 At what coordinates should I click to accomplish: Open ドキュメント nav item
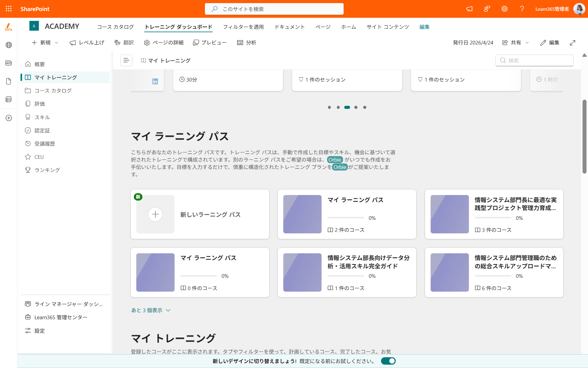[290, 27]
